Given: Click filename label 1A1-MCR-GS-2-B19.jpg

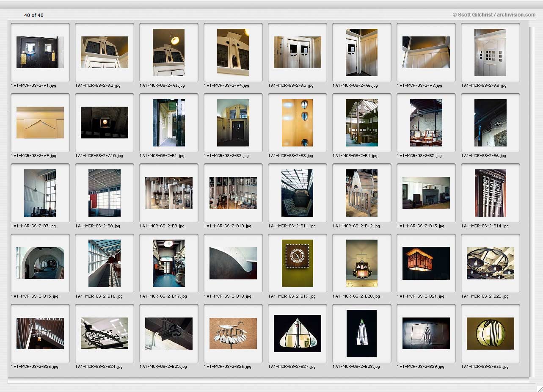Looking at the screenshot, I should click(x=292, y=296).
